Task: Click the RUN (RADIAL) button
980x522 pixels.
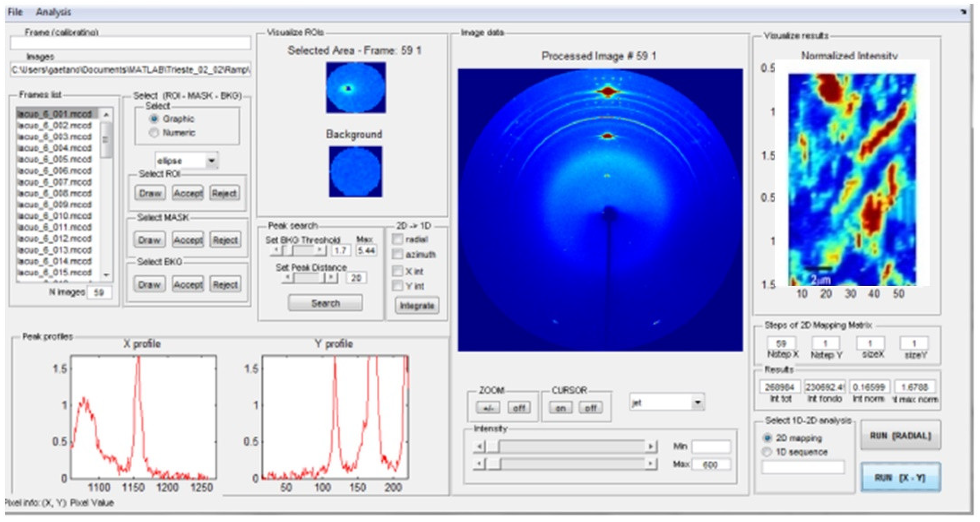Action: point(901,436)
